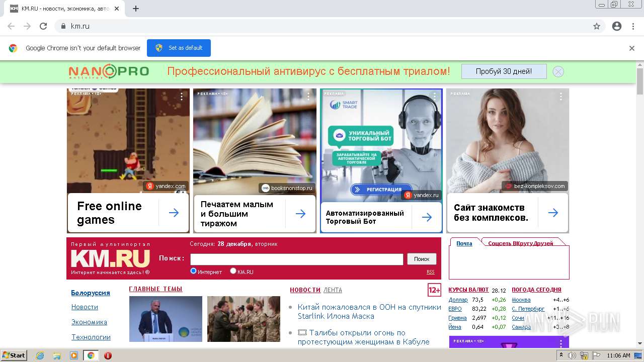644x362 pixels.
Task: Follow the arrow on Печатаем малым card
Action: tap(301, 214)
